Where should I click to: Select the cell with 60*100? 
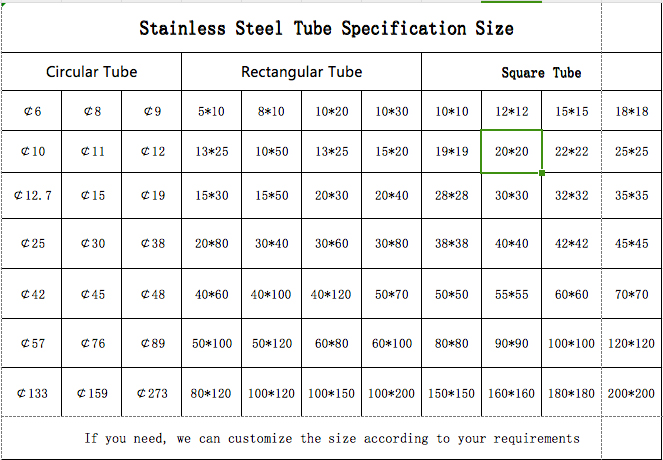coord(391,344)
